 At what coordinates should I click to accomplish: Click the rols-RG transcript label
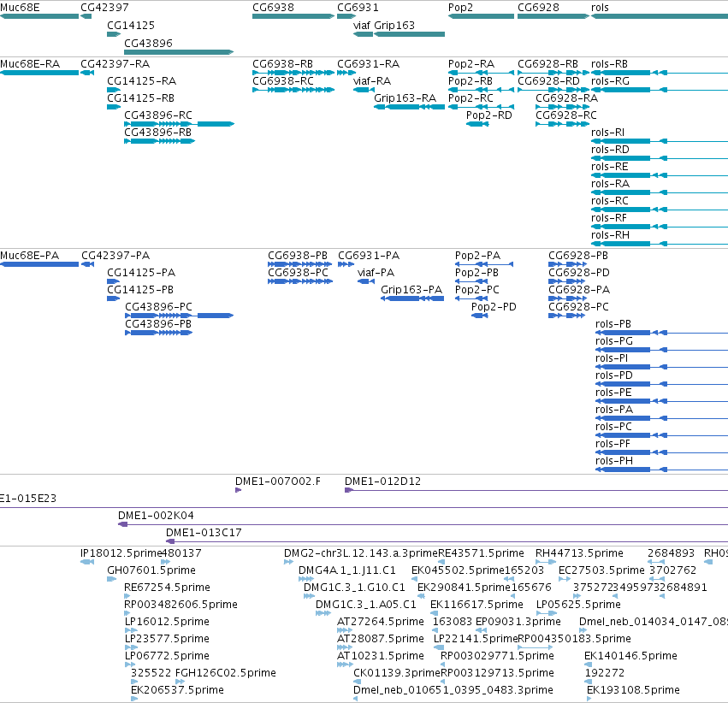pos(610,81)
